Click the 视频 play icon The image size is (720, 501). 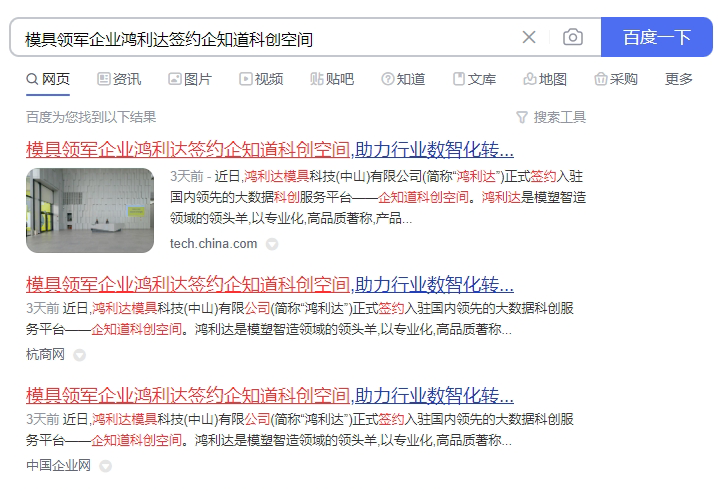[246, 79]
